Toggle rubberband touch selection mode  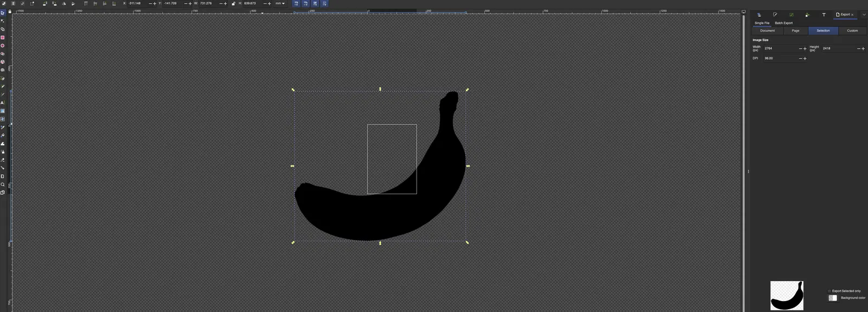click(x=32, y=3)
